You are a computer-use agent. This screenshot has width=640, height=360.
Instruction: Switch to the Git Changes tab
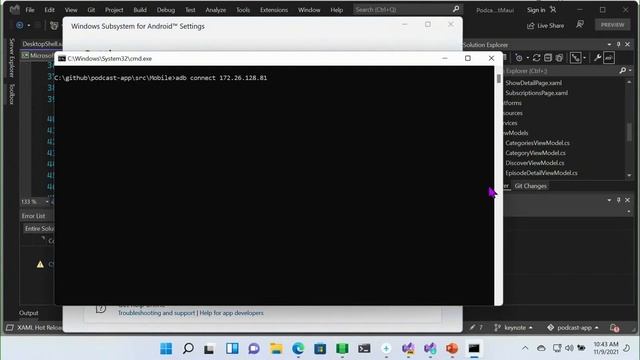coord(530,186)
